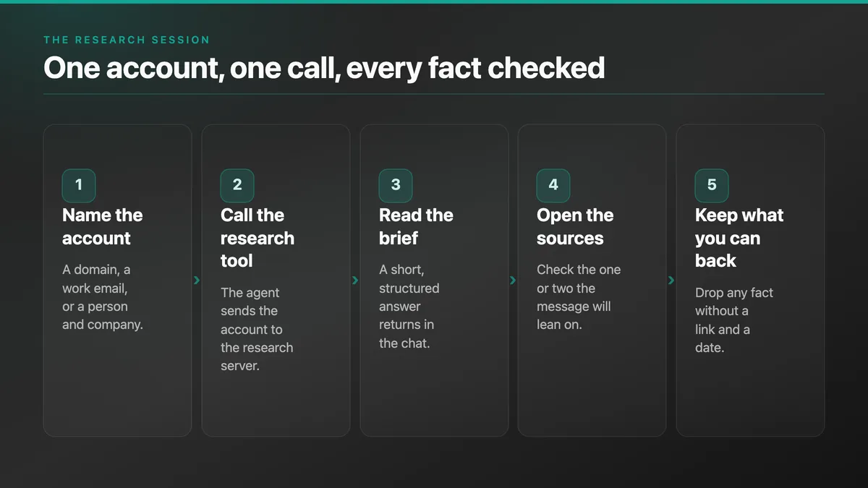Image resolution: width=868 pixels, height=488 pixels.
Task: Click the step 2 number badge
Action: pyautogui.click(x=237, y=185)
